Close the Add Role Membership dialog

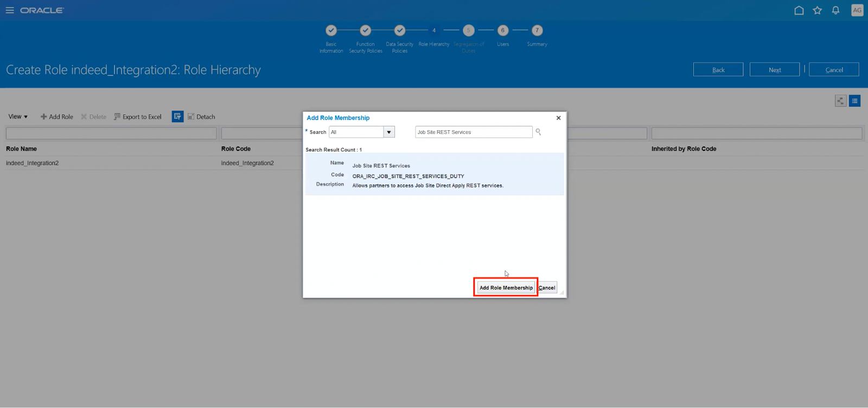tap(558, 118)
